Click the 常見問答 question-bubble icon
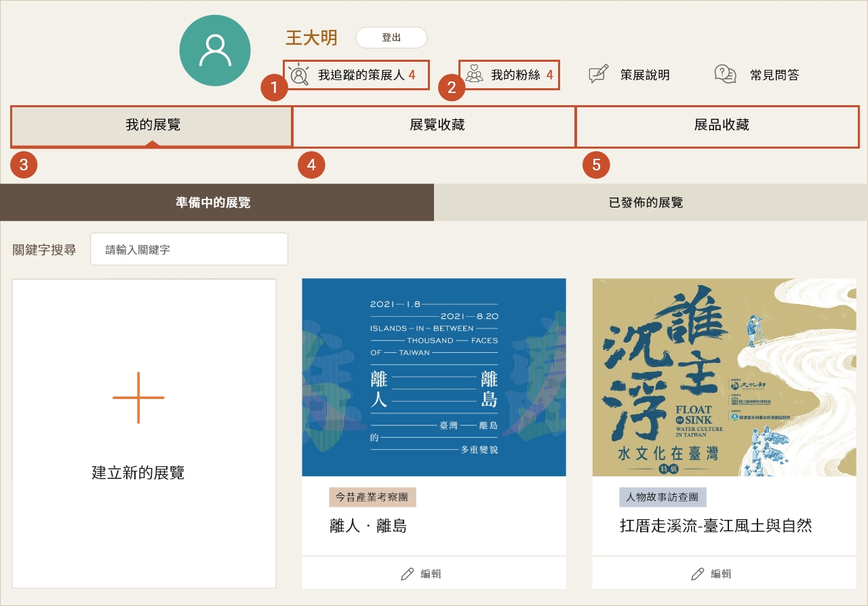 (726, 74)
